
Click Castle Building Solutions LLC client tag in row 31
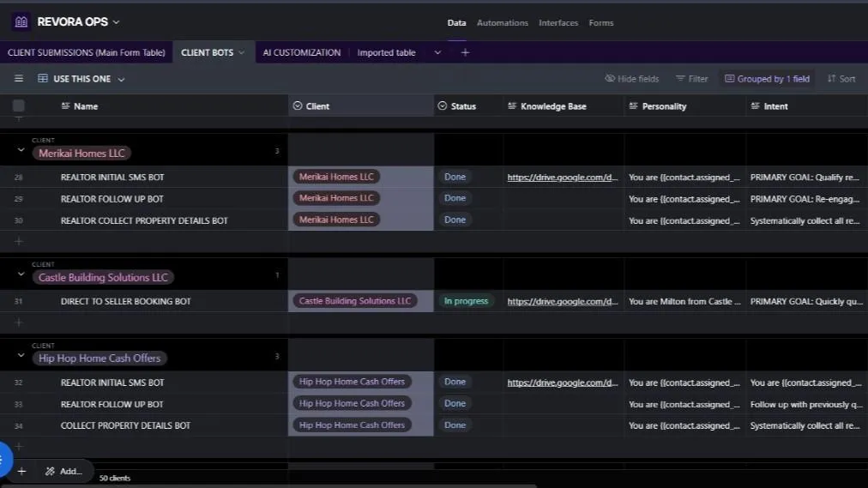tap(355, 301)
